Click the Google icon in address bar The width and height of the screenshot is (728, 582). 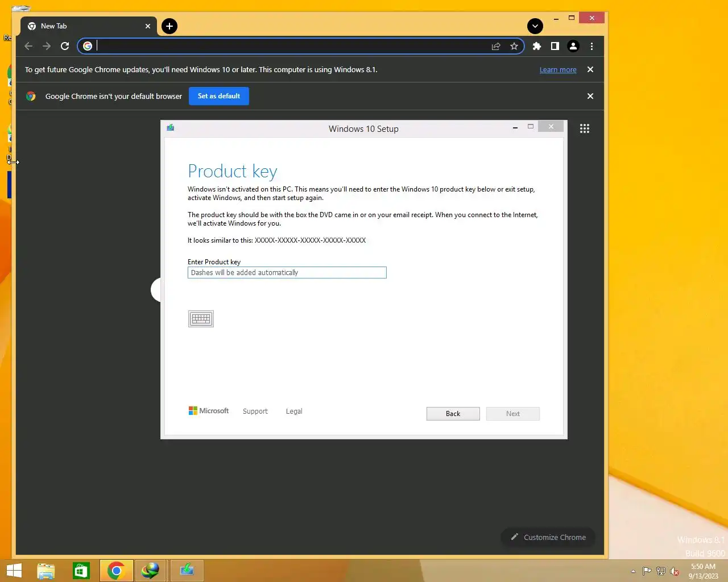click(88, 46)
